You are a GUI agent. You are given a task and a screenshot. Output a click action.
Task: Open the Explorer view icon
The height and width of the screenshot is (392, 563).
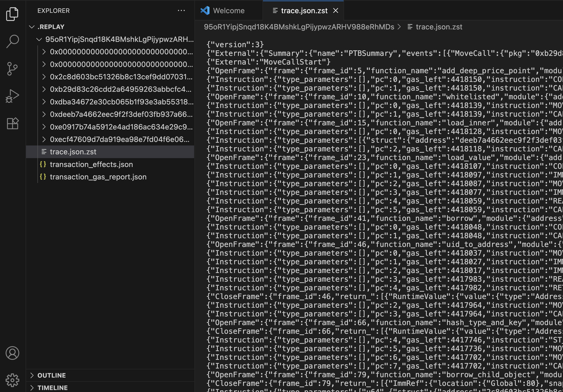tap(12, 14)
